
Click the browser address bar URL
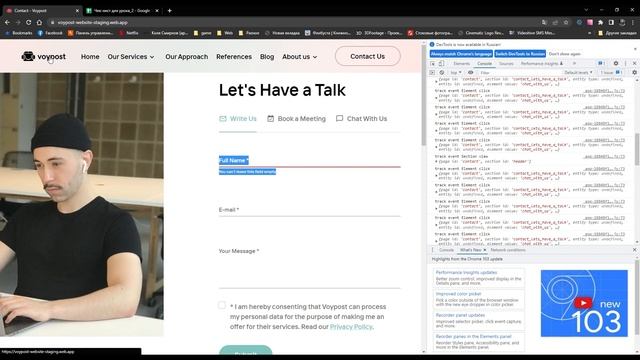(x=93, y=22)
